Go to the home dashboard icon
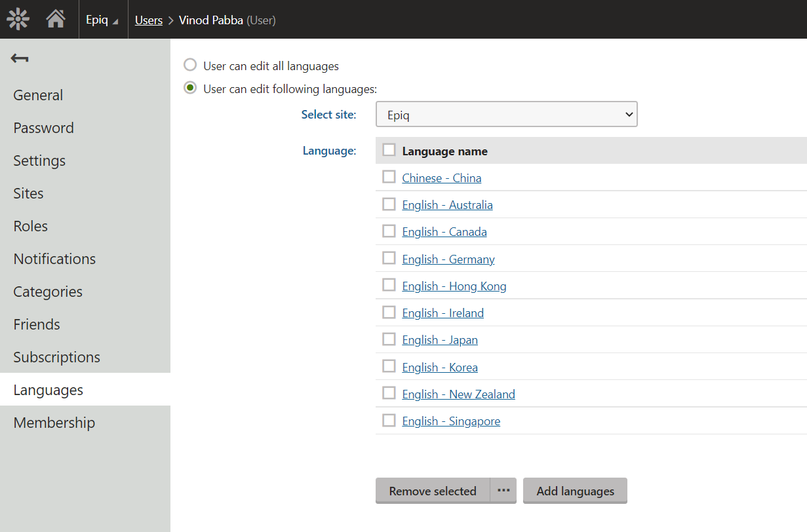 tap(56, 20)
